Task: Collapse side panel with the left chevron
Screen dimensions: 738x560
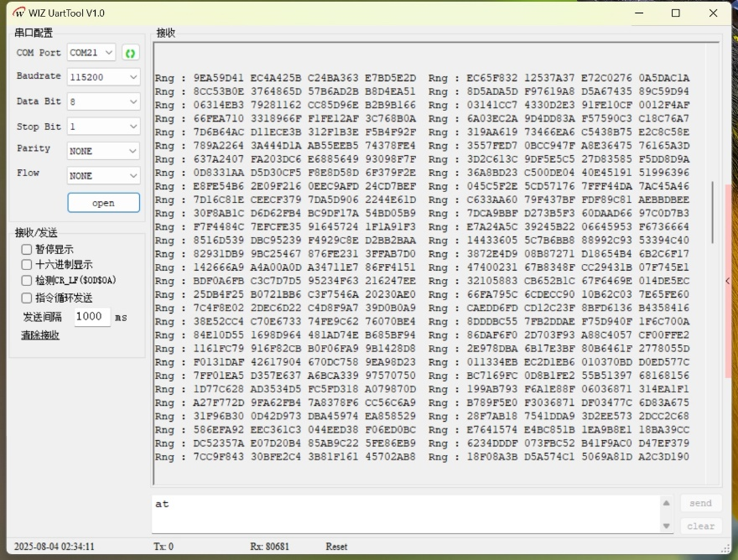Action: coord(727,282)
